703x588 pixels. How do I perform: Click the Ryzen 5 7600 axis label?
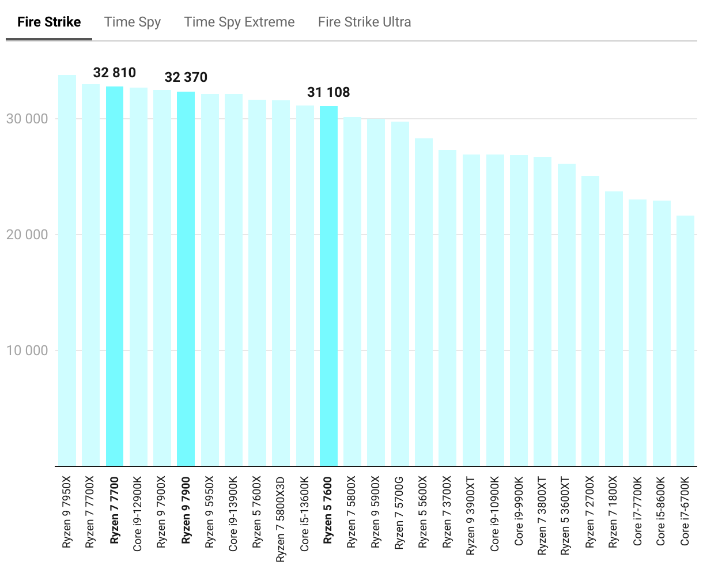(328, 510)
